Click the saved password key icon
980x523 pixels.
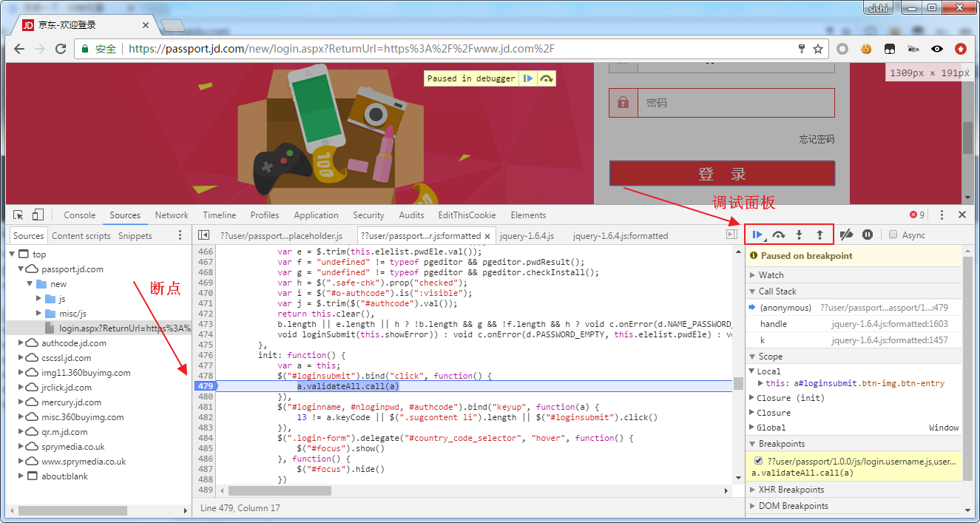click(x=802, y=49)
